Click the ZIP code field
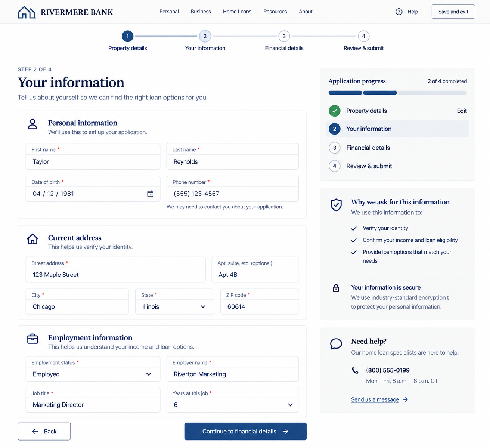 coord(260,302)
